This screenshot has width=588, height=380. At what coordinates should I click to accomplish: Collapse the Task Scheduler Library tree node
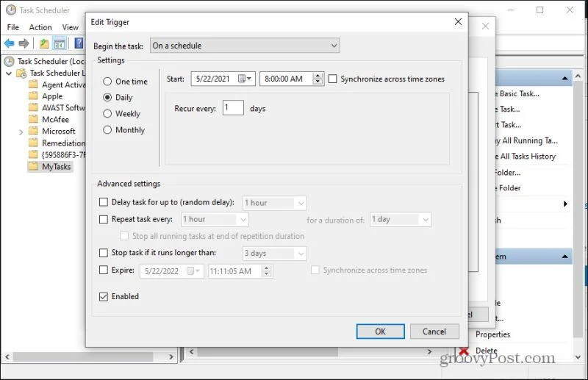9,74
